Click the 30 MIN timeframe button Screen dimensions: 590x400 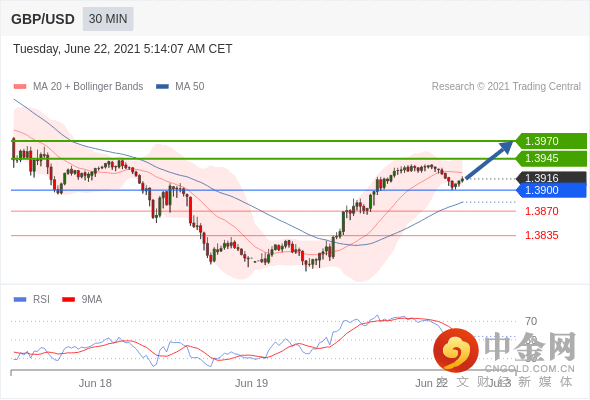coord(108,19)
